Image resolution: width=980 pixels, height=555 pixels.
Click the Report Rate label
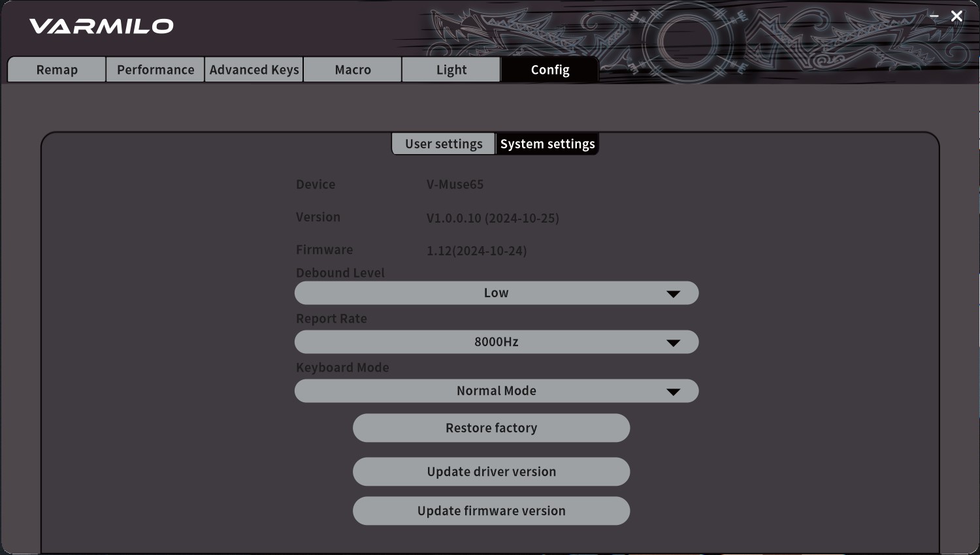(331, 319)
